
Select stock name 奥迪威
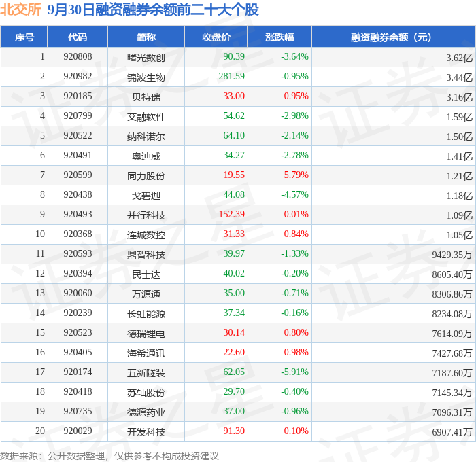tap(146, 156)
